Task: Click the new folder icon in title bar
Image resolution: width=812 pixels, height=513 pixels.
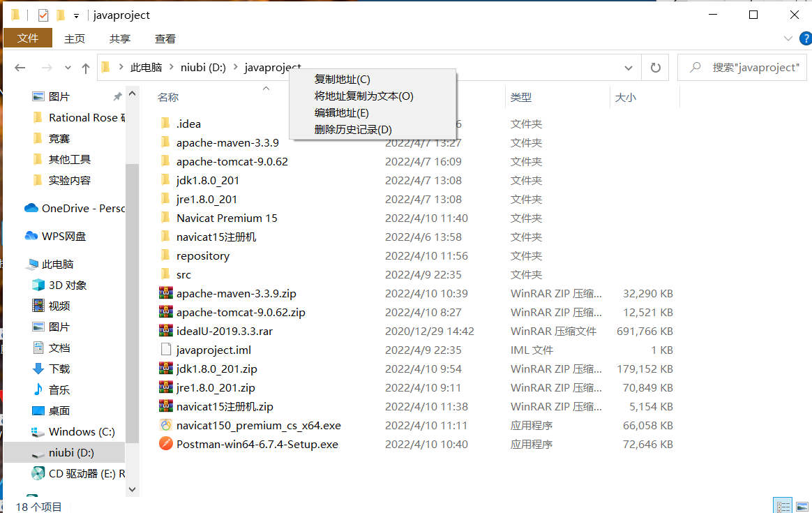Action: [61, 15]
